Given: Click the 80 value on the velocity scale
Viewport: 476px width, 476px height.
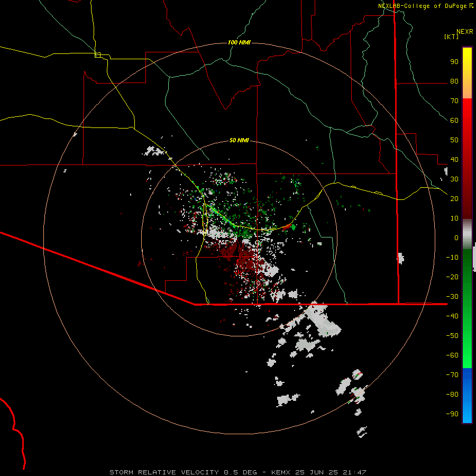Looking at the screenshot, I should pos(454,81).
